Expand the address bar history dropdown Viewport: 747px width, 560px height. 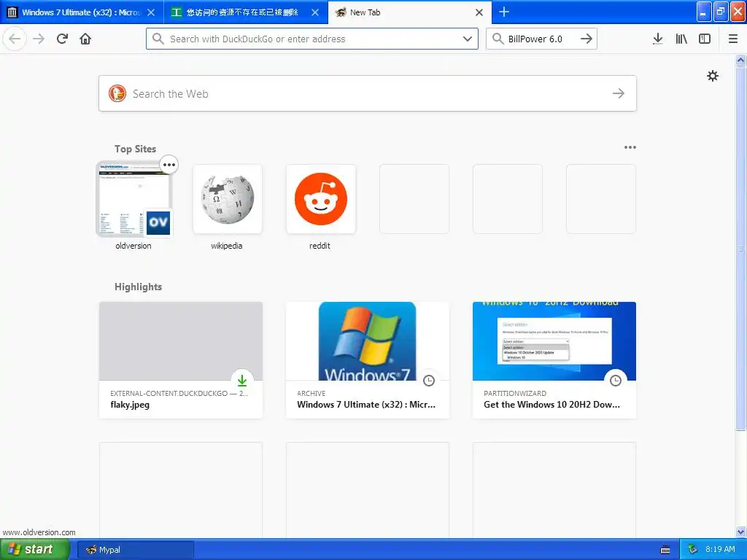tap(468, 39)
